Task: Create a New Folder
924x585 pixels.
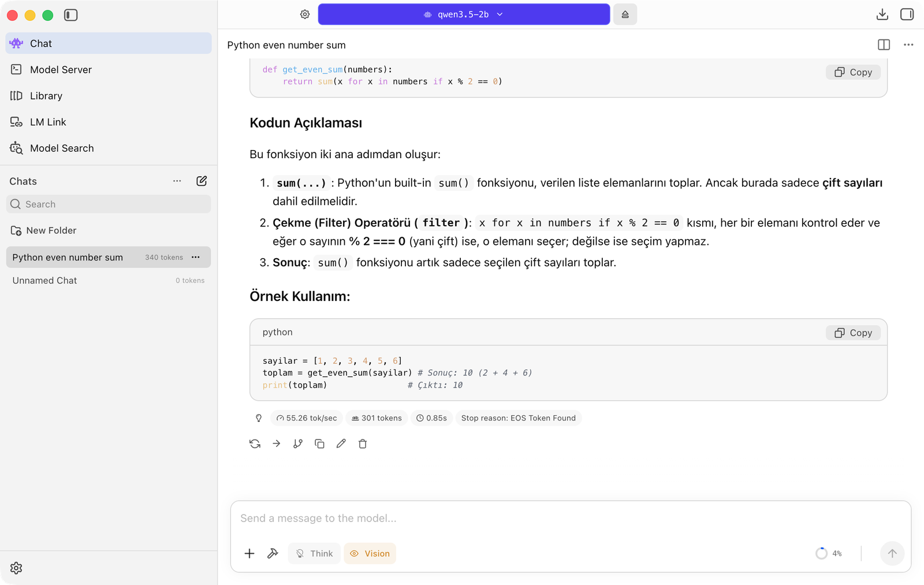Action: 43,230
